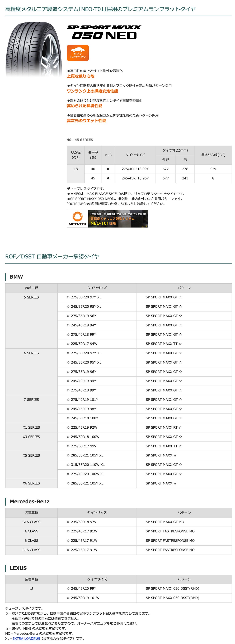Click the Mercedes-Benz section heading
Image resolution: width=235 pixels, height=644 pixels.
click(x=30, y=501)
